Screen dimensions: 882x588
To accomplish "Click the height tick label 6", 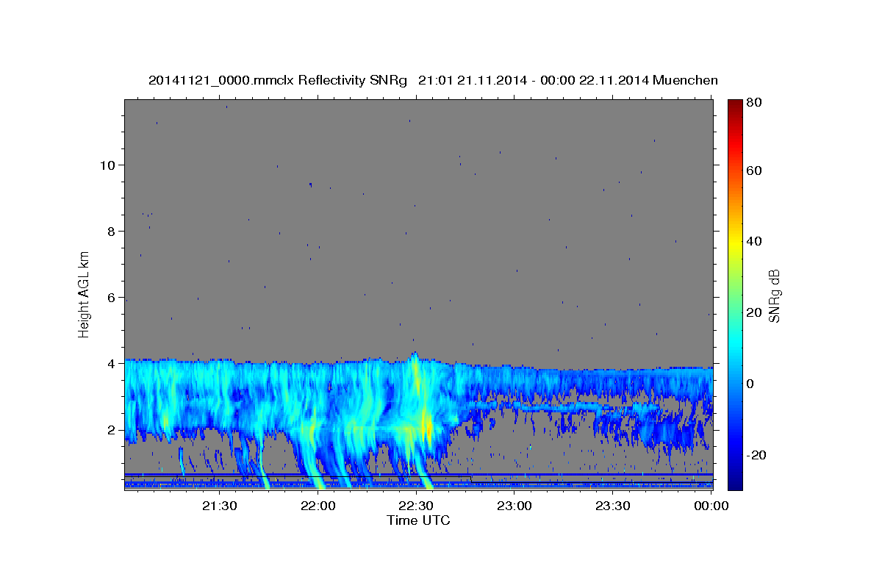I will (x=110, y=298).
